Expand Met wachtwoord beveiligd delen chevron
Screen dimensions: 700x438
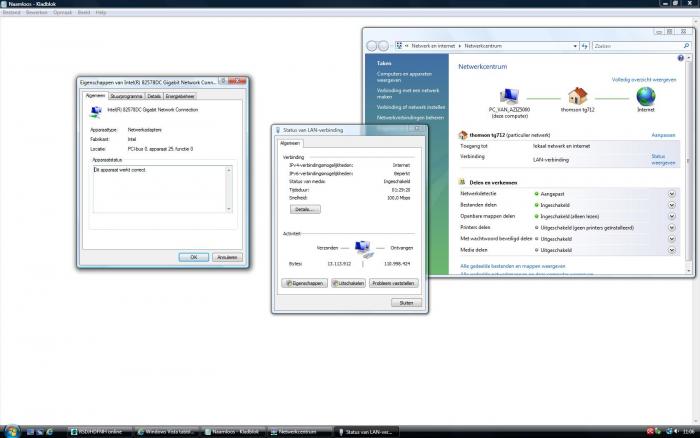(671, 239)
